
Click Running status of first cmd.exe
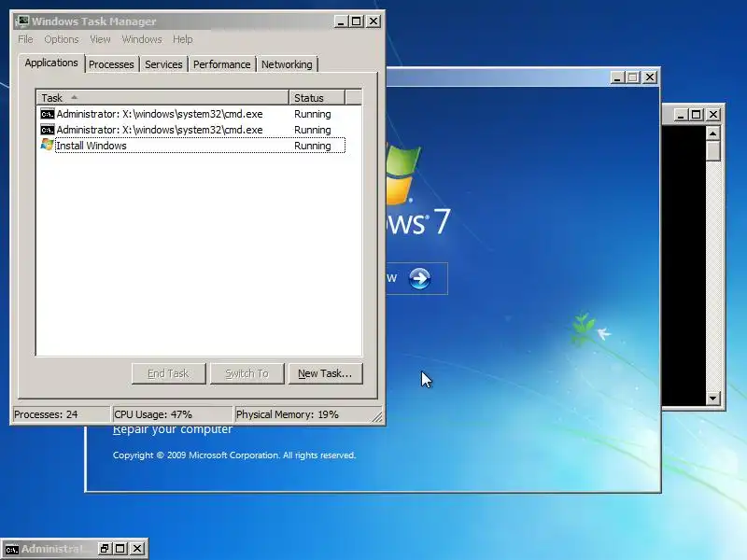coord(313,114)
